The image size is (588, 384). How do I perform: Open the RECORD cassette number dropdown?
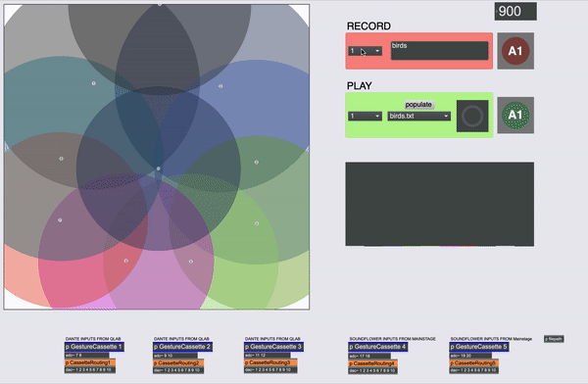pyautogui.click(x=365, y=51)
